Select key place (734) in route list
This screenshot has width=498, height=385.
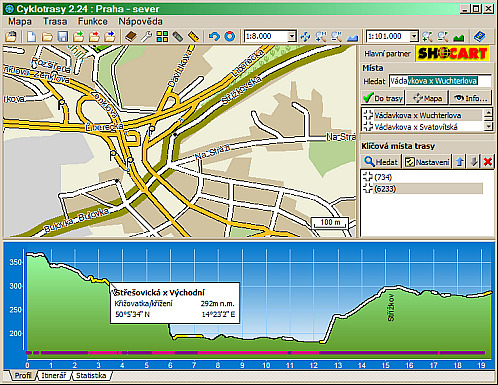click(x=422, y=177)
